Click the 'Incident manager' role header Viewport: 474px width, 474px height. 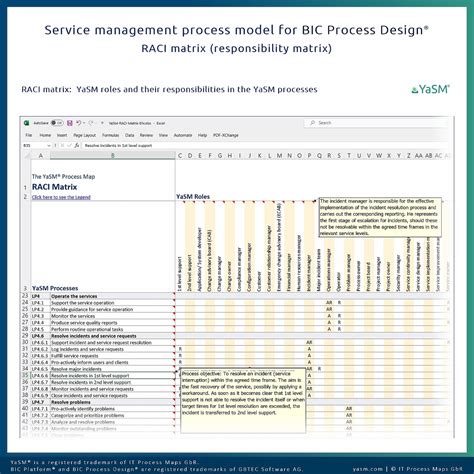tap(309, 273)
